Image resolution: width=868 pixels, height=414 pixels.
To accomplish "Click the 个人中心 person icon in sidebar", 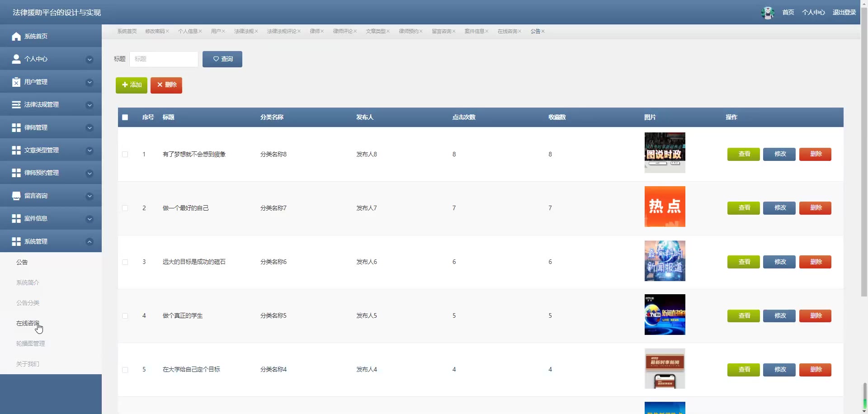I will click(x=16, y=59).
